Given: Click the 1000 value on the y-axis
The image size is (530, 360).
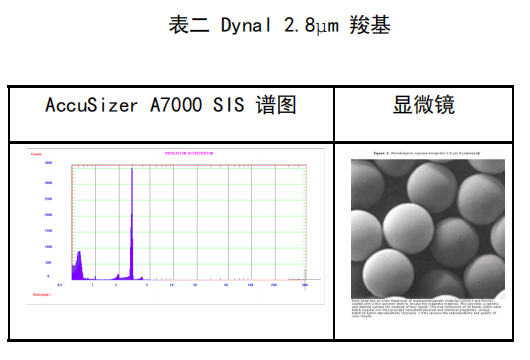Looking at the screenshot, I should tap(48, 247).
